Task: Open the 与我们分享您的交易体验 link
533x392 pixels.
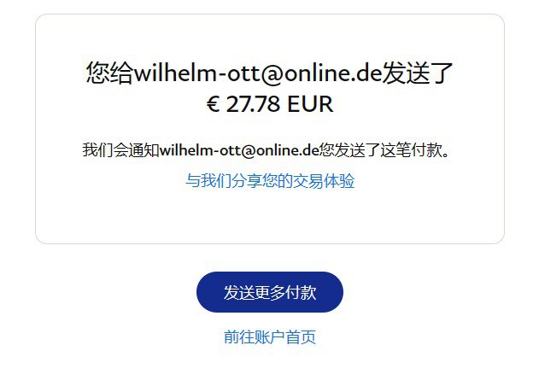Action: pos(270,180)
